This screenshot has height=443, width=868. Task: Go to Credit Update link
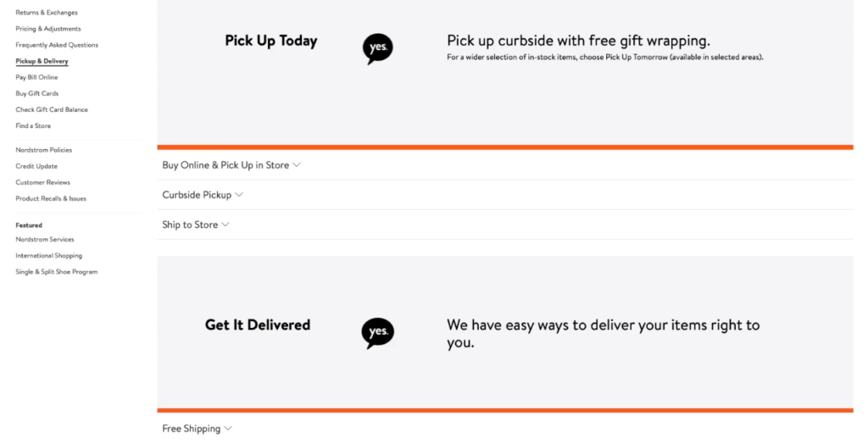36,166
